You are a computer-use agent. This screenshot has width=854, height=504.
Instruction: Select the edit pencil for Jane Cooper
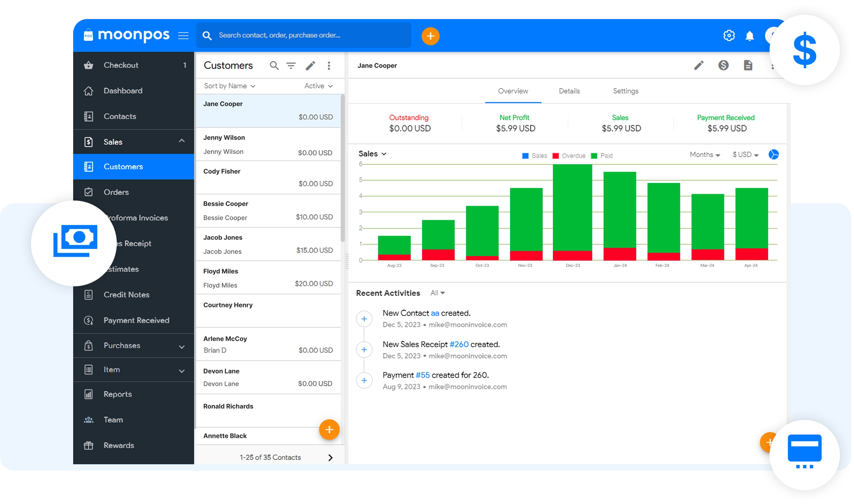coord(699,65)
